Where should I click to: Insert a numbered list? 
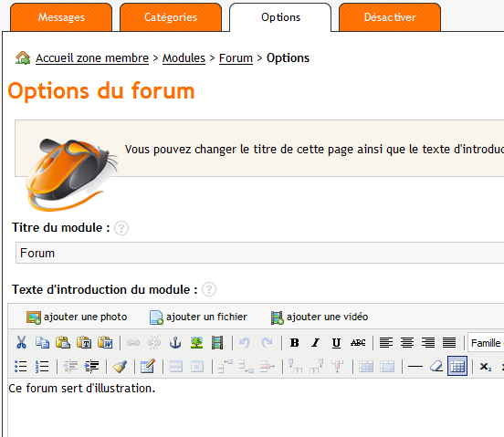click(42, 367)
